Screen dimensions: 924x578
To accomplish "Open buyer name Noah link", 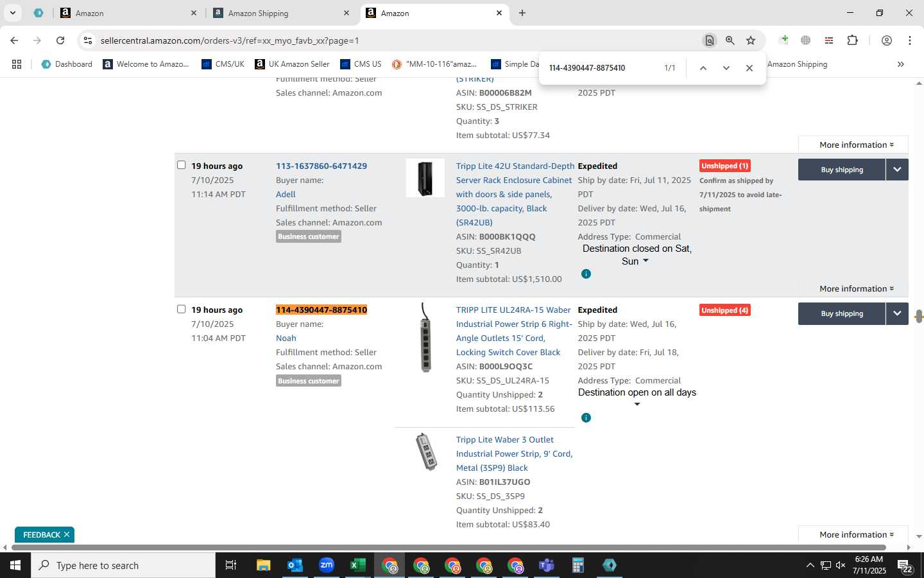I will (286, 338).
